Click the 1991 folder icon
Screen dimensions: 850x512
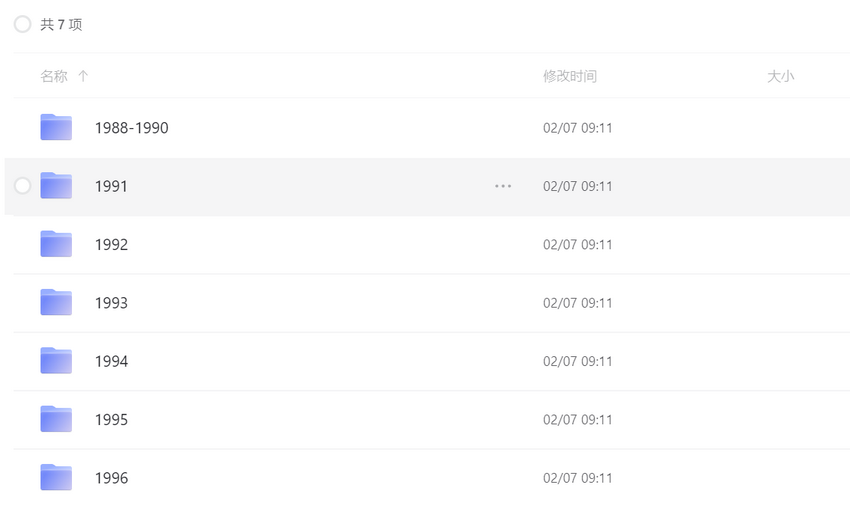(56, 186)
